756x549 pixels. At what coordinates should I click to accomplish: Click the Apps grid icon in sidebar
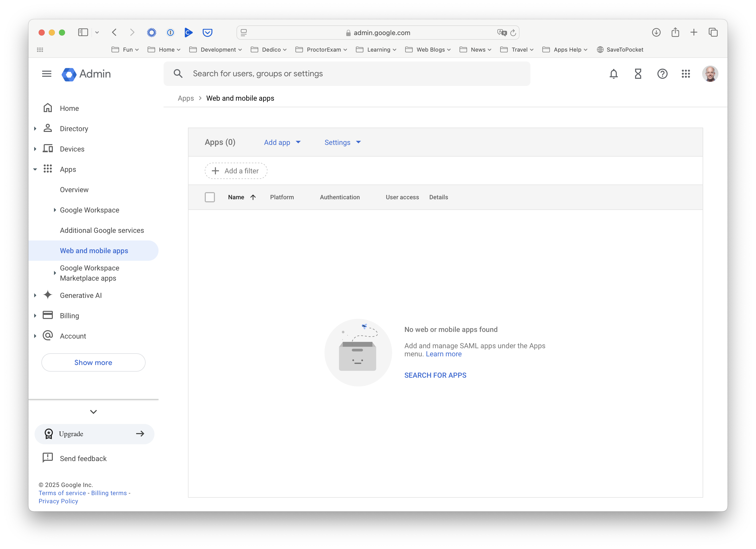coord(48,169)
